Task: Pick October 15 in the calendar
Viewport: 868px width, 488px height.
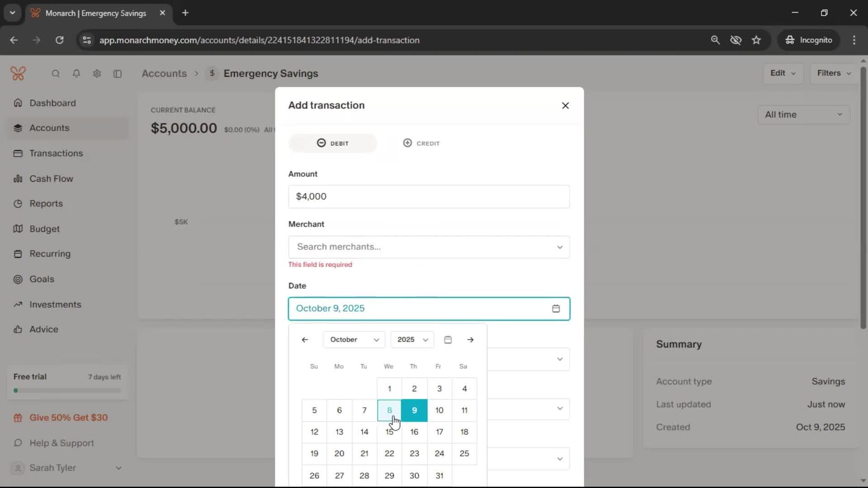Action: tap(389, 432)
